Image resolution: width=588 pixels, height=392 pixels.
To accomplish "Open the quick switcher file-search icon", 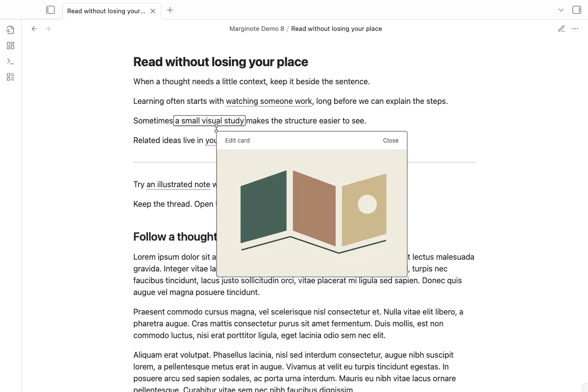I will pos(10,30).
